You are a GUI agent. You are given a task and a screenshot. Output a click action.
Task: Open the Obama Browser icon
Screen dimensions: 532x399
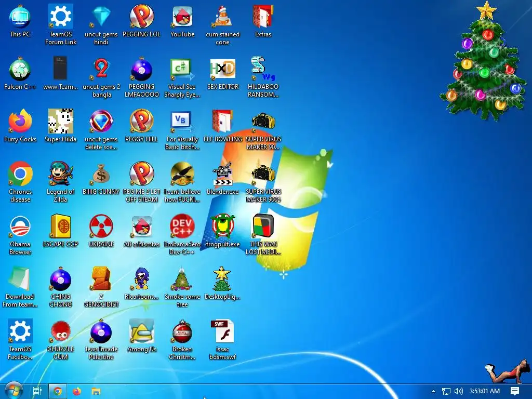tap(20, 235)
